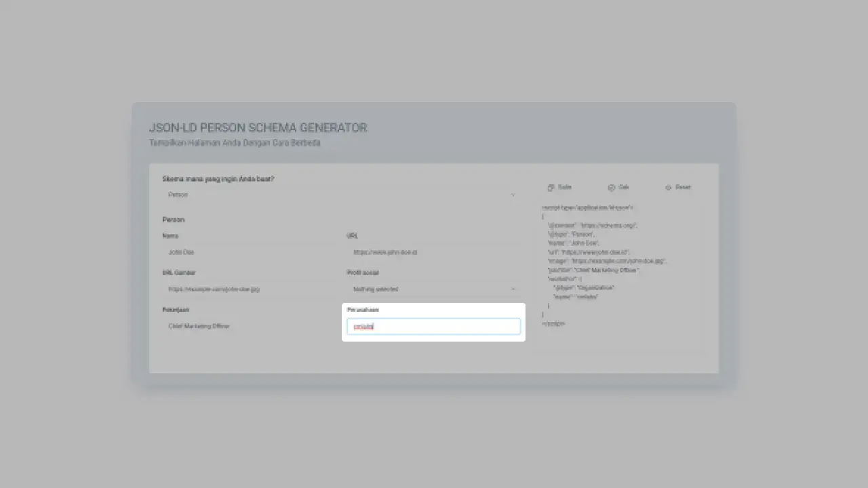The height and width of the screenshot is (488, 868).
Task: Open the schema type dropdown showing Person
Action: (x=339, y=195)
